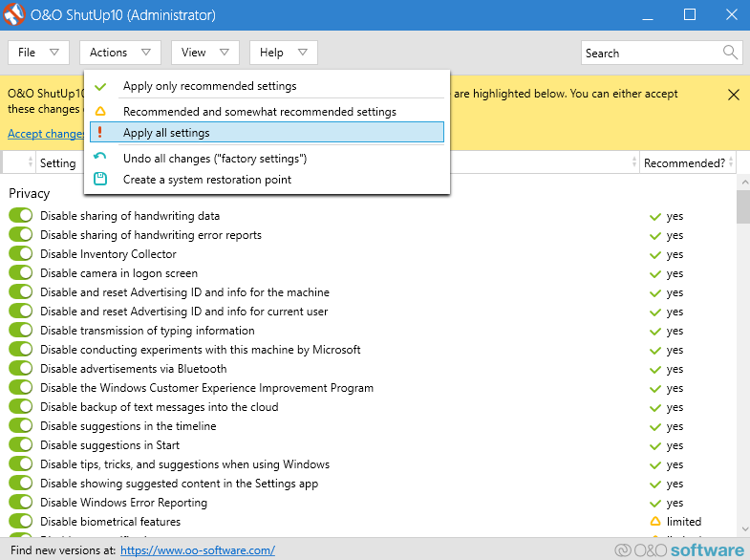Click yellow limited triangle beside biometrical features
Screen dimensions: 750x560
(x=655, y=521)
